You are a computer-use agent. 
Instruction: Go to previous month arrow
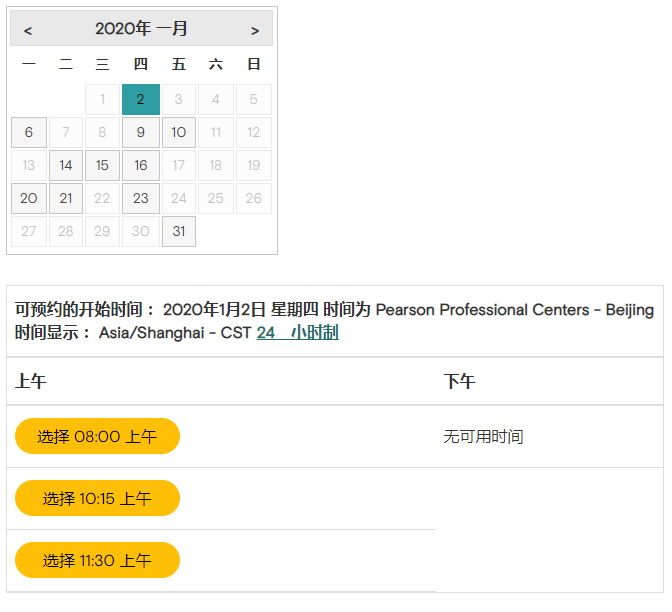[x=28, y=30]
